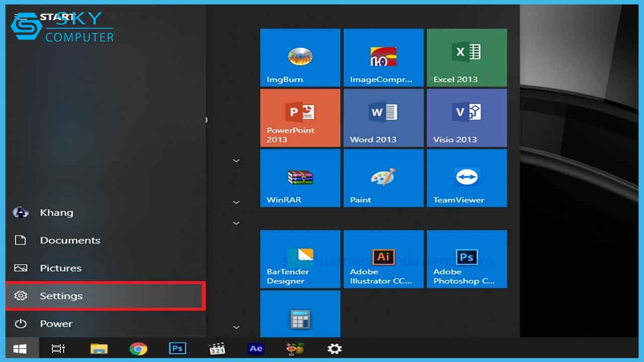Open ImgBurn

(300, 57)
